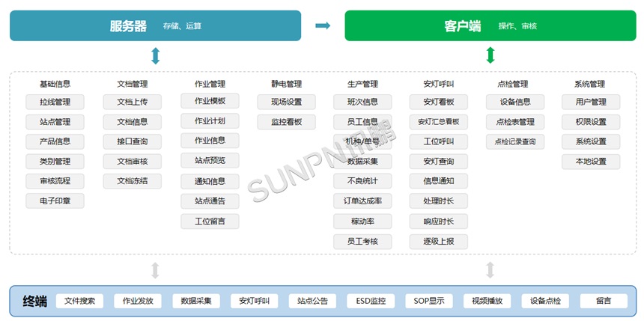
Task: Click 作业计划 item
Action: 210,120
